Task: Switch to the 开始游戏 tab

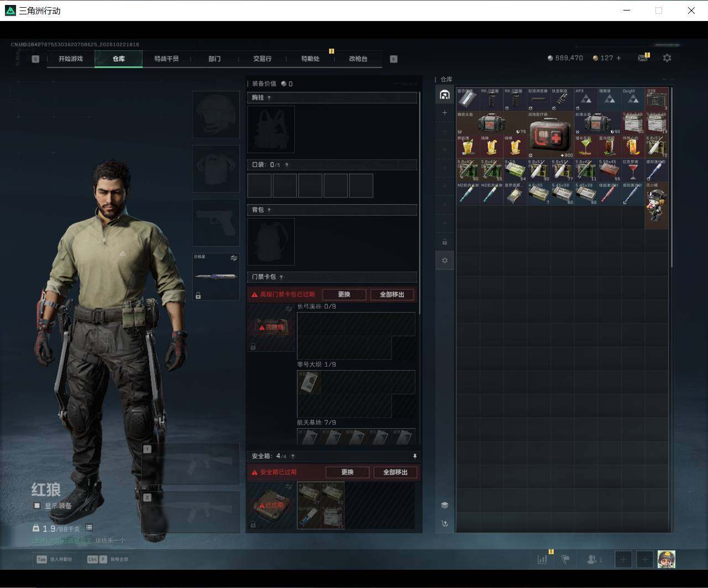Action: click(x=71, y=59)
